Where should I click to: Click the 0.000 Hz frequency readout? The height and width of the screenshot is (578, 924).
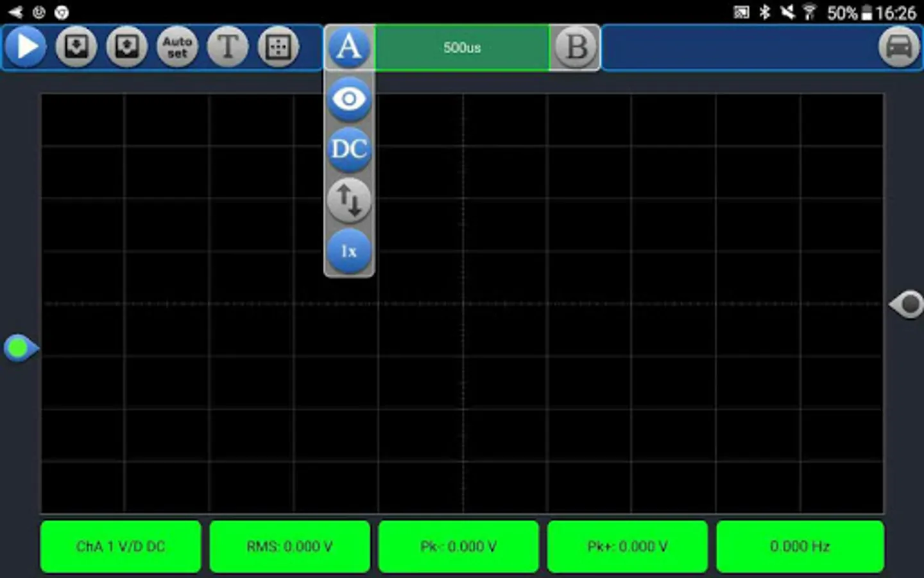tap(800, 547)
